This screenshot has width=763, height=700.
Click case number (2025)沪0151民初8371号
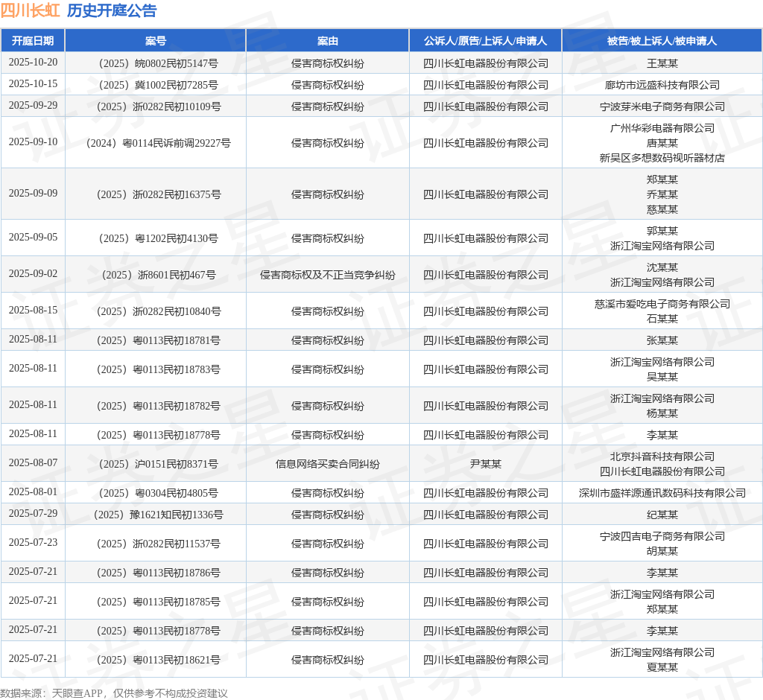pyautogui.click(x=158, y=464)
